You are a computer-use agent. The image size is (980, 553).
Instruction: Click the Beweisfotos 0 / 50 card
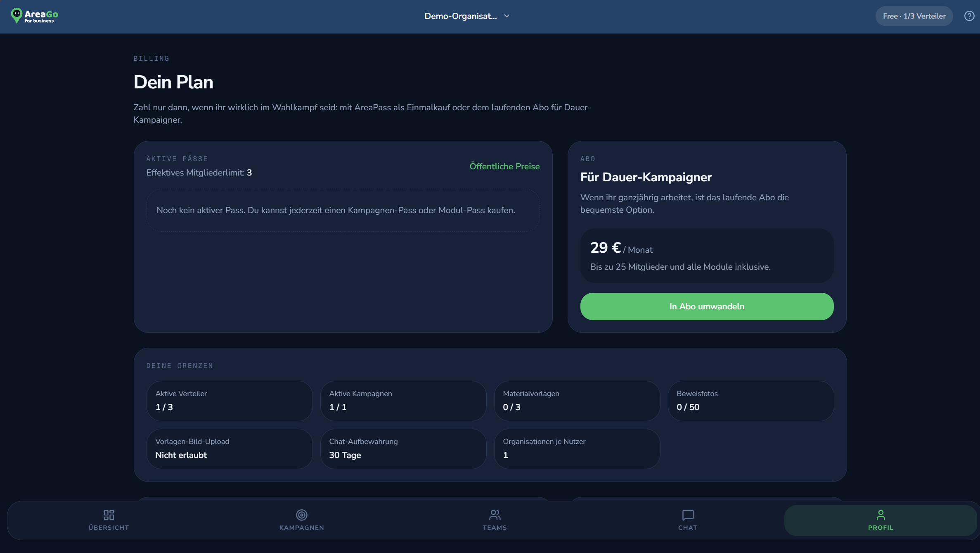(751, 401)
